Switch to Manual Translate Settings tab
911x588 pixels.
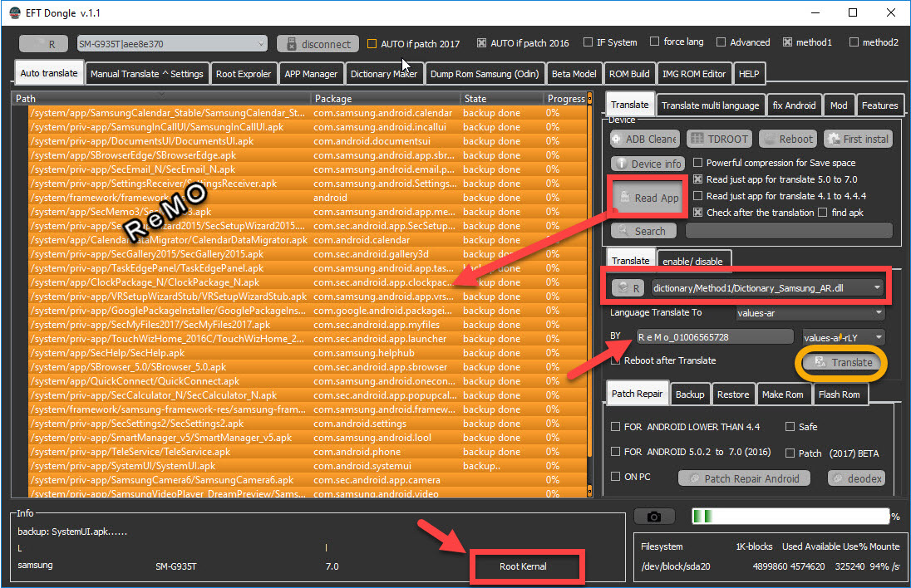147,74
